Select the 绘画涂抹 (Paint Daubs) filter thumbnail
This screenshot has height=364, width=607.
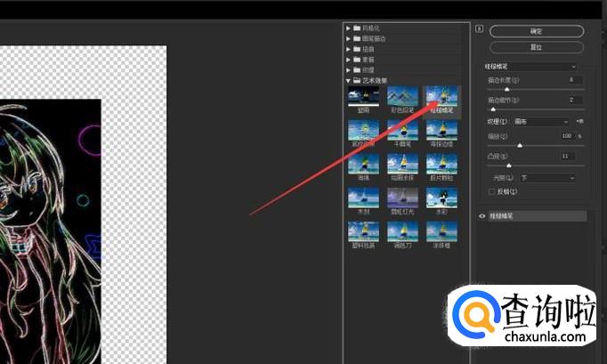(x=402, y=164)
